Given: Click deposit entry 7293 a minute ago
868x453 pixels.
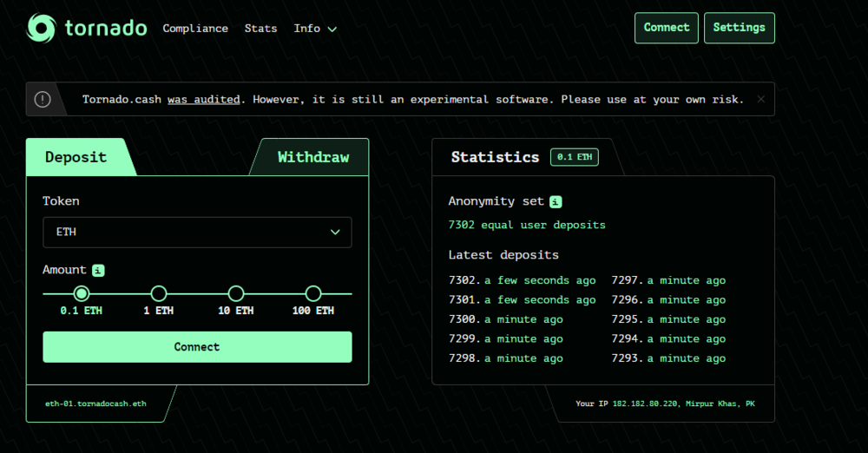Looking at the screenshot, I should (x=668, y=358).
